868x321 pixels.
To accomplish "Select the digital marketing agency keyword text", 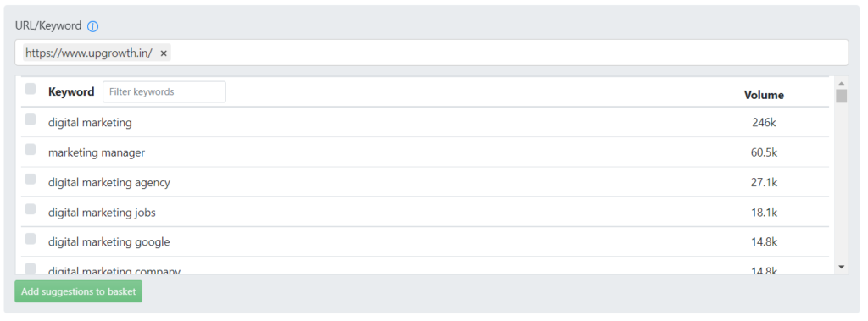I will click(x=109, y=183).
